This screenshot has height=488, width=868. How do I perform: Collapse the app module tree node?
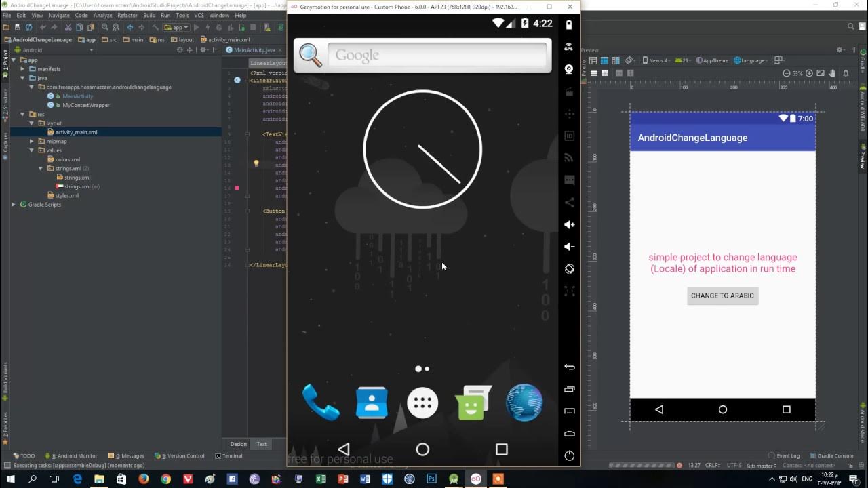(x=14, y=60)
